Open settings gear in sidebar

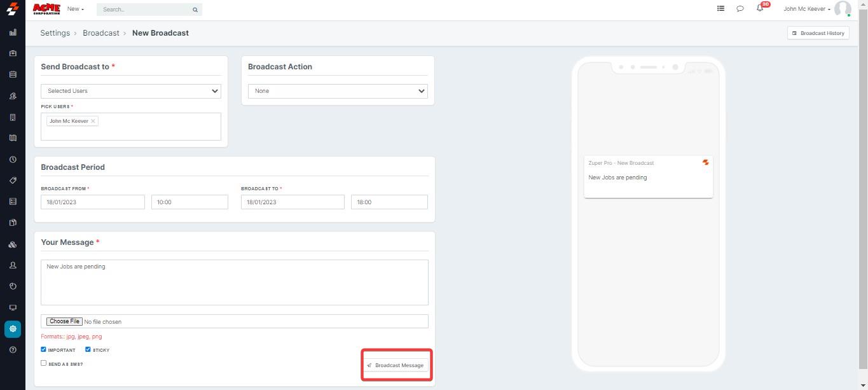13,329
